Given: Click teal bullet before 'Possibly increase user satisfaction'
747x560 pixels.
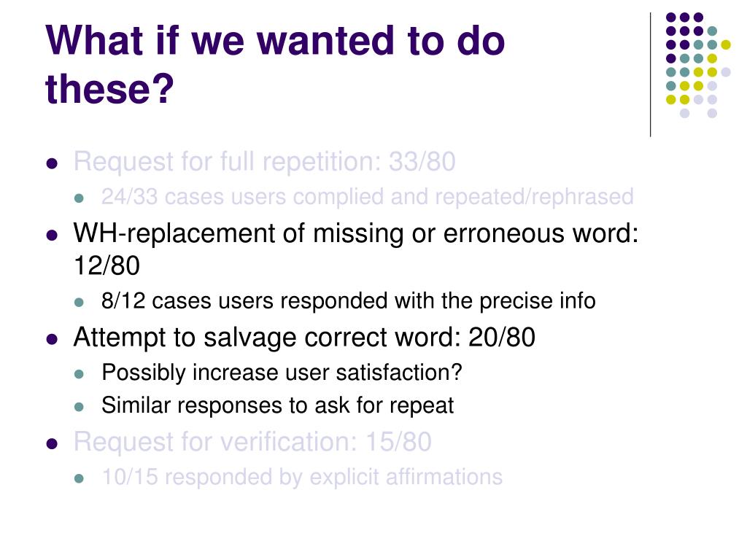Looking at the screenshot, I should click(x=79, y=374).
